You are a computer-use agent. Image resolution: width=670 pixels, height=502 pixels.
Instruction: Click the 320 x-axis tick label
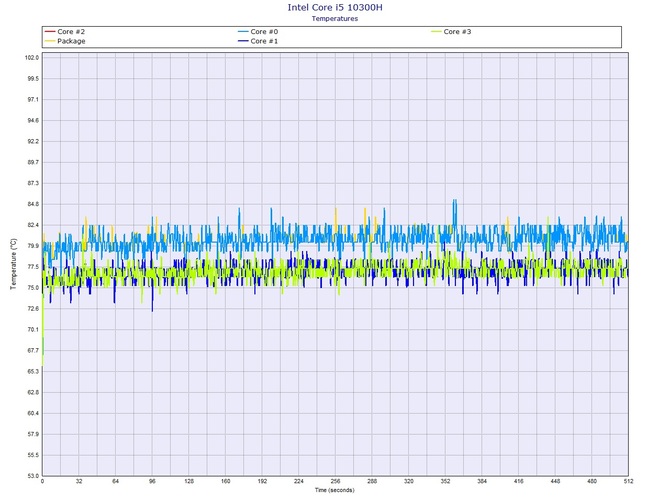(408, 481)
